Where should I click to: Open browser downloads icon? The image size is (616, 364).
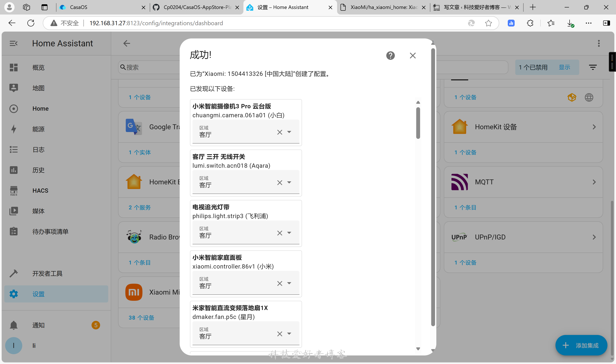pos(570,23)
